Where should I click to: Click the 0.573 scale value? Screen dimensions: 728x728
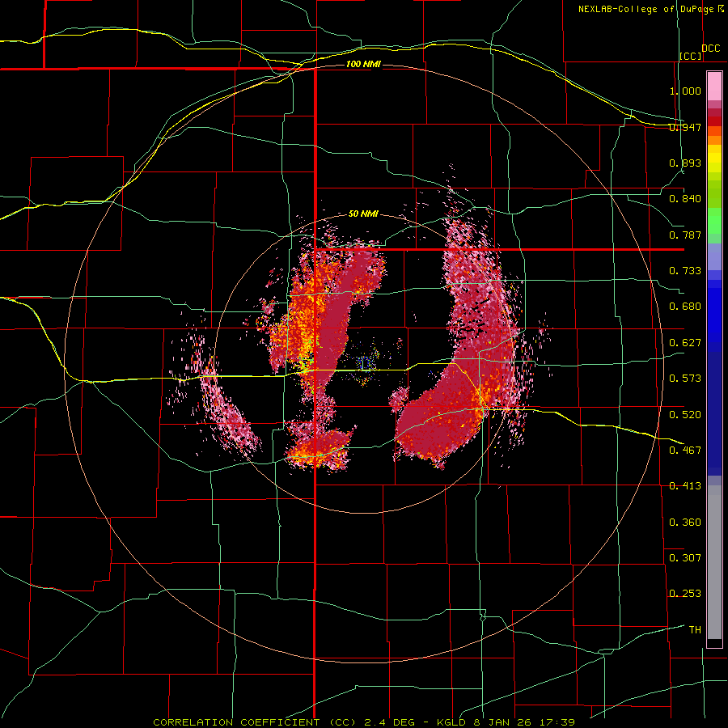coord(685,379)
